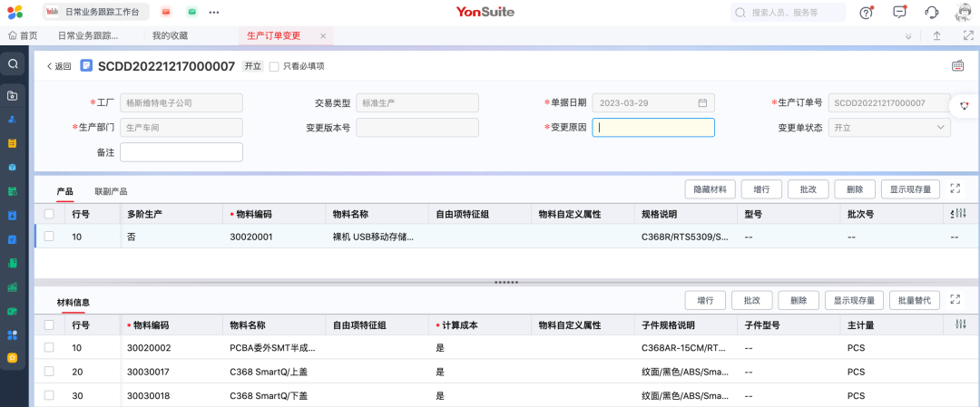Check the product row 10 checkbox
The image size is (980, 407).
49,237
